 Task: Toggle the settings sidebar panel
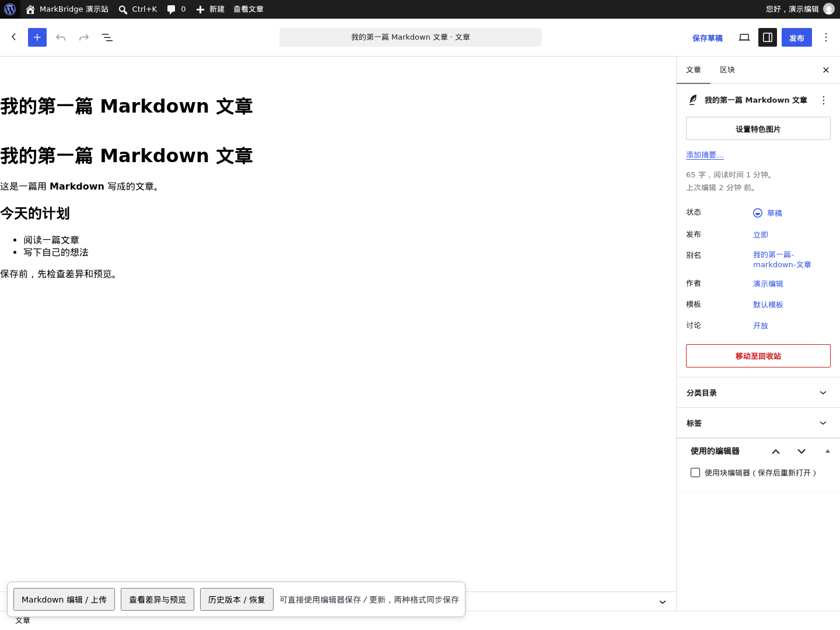(768, 37)
